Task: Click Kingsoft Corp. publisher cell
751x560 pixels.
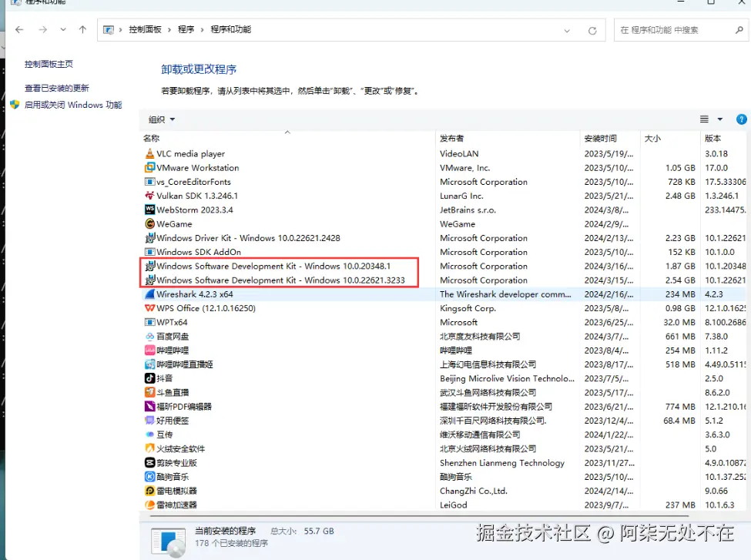Action: (468, 309)
